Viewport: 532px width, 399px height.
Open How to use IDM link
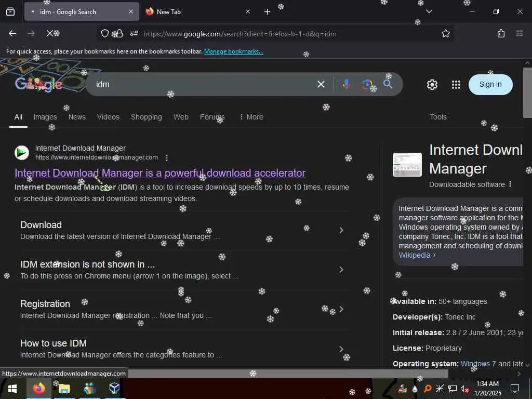[54, 343]
